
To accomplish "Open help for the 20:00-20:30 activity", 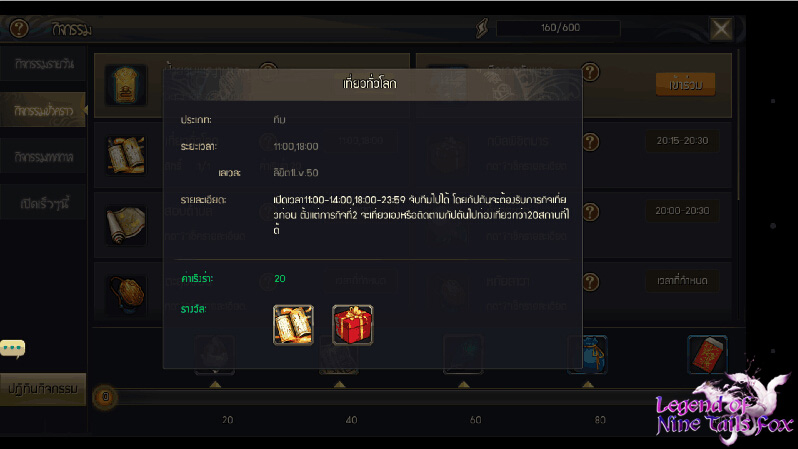I will 590,212.
